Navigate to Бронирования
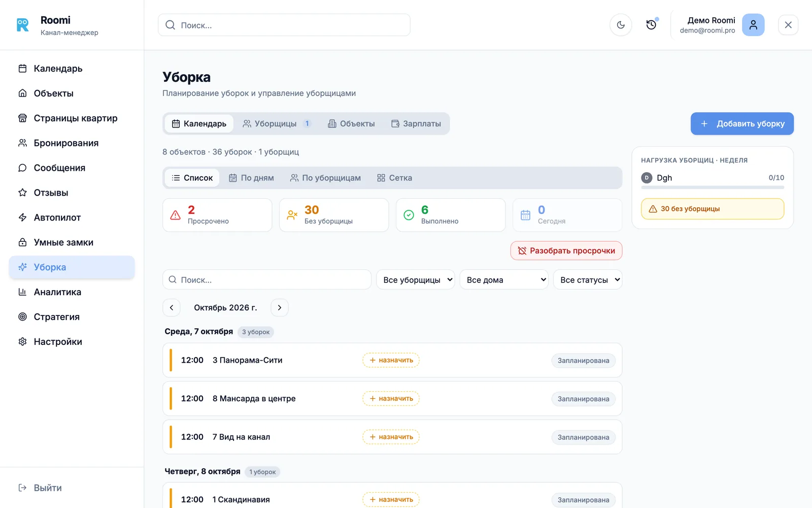Viewport: 812px width, 508px height. click(72, 143)
